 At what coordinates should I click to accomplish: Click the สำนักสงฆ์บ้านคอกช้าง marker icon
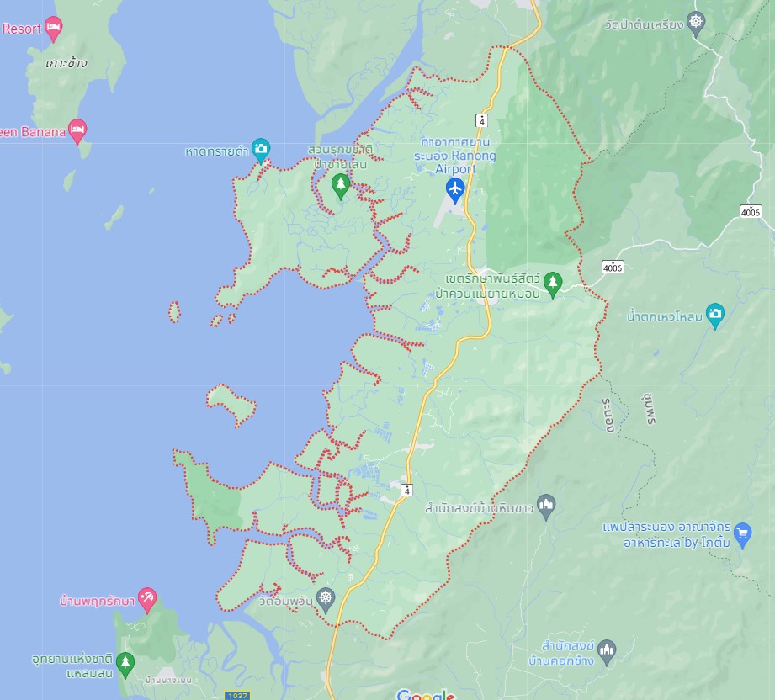607,653
